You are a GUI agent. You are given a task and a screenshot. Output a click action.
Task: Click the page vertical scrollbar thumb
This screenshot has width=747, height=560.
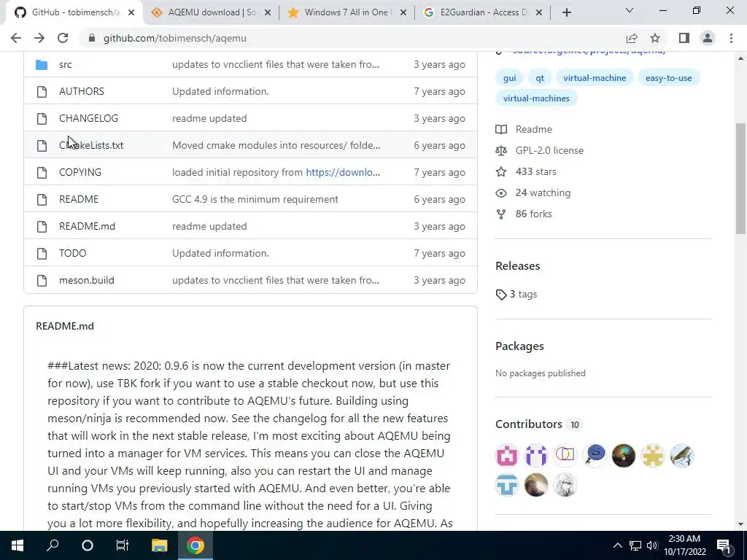click(740, 178)
